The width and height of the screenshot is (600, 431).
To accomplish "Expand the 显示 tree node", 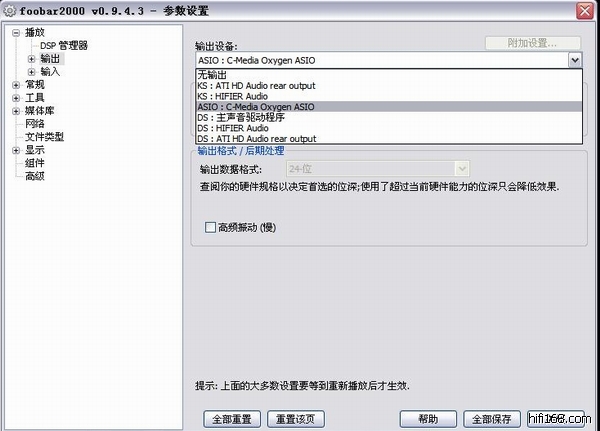I will coord(16,150).
